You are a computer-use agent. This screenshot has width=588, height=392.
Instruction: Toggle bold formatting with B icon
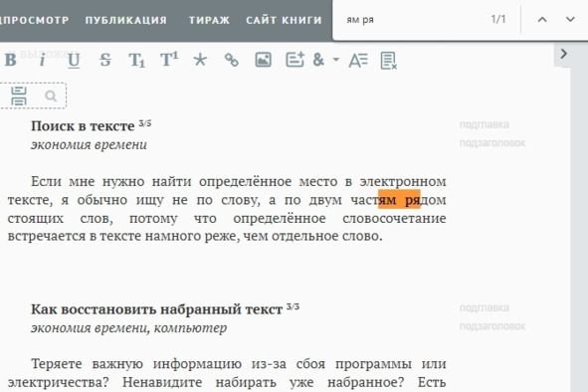click(11, 60)
